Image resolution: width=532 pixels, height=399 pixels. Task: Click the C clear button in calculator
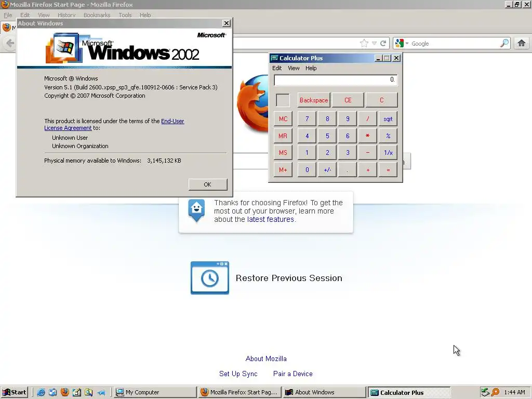click(382, 100)
